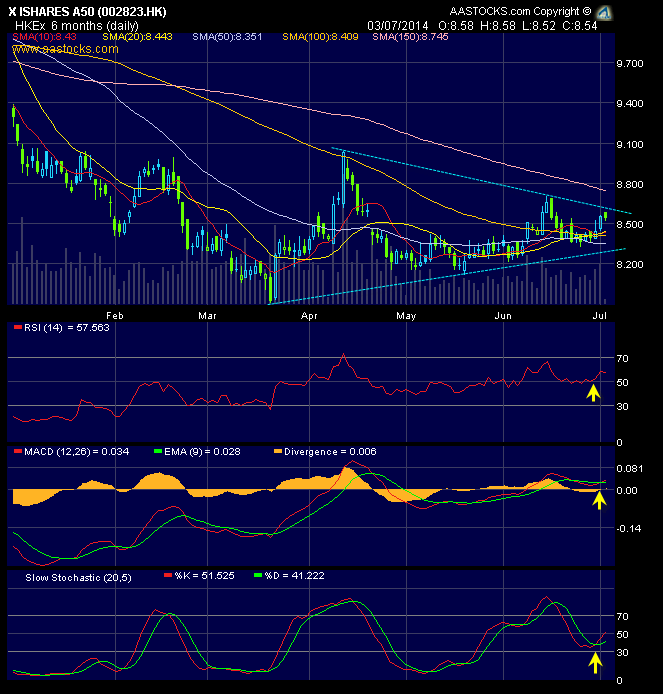Click the 9.700 price axis label
The image size is (663, 694).
pyautogui.click(x=630, y=64)
